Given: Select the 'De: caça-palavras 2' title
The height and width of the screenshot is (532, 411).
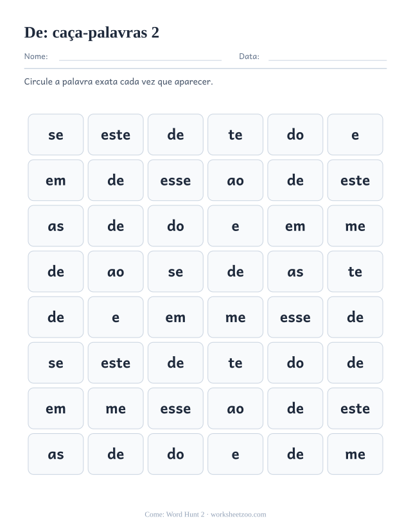Looking at the screenshot, I should click(92, 33).
